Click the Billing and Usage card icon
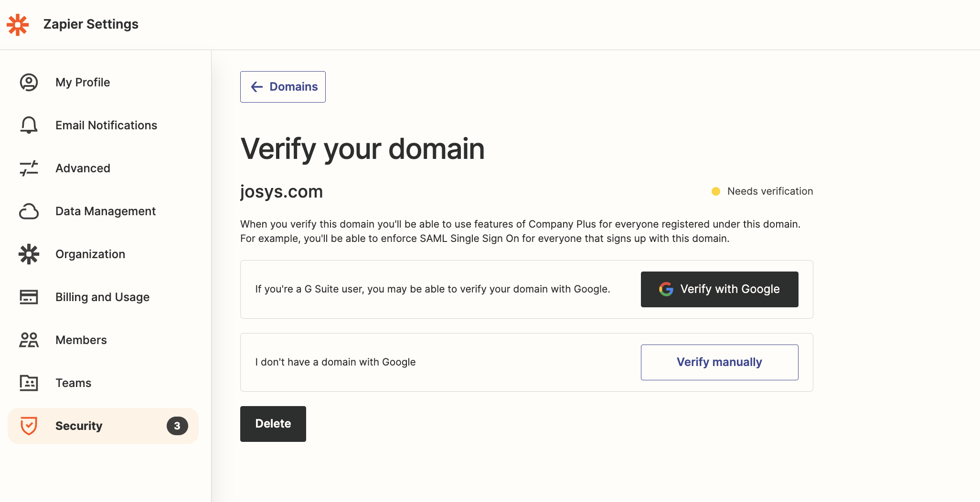 pos(29,297)
